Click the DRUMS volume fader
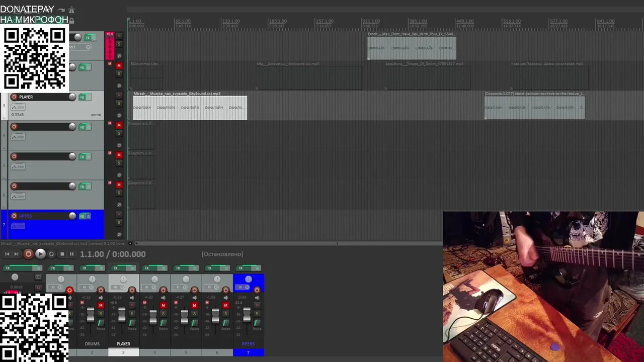 [x=91, y=314]
